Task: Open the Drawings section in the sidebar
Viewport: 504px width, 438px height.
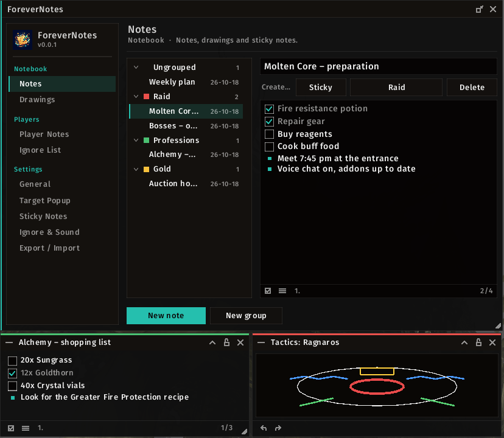Action: [62, 100]
